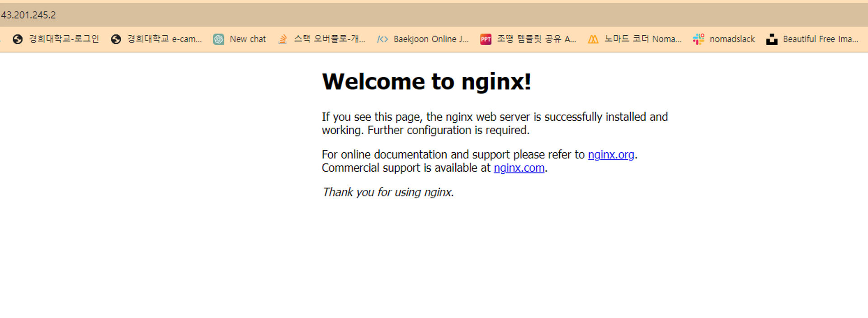Image resolution: width=868 pixels, height=318 pixels.
Task: Open the 노마드 코더 Noma... bookmark
Action: point(643,39)
